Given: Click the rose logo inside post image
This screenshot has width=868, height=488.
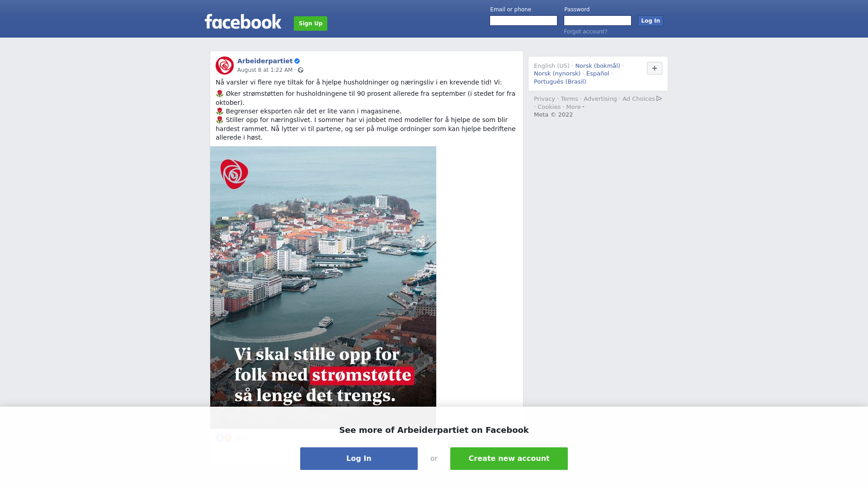Looking at the screenshot, I should point(234,174).
